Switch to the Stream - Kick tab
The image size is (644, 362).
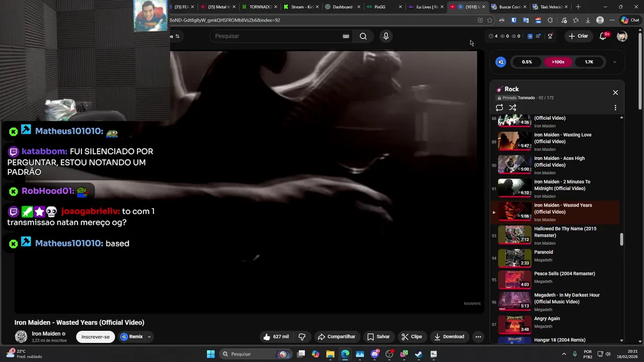point(300,7)
